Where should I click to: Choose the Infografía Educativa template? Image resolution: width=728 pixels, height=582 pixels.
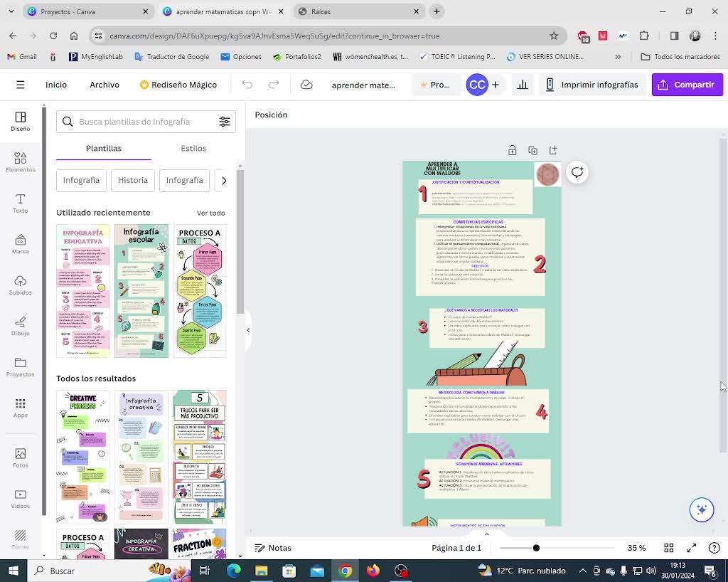coord(83,291)
